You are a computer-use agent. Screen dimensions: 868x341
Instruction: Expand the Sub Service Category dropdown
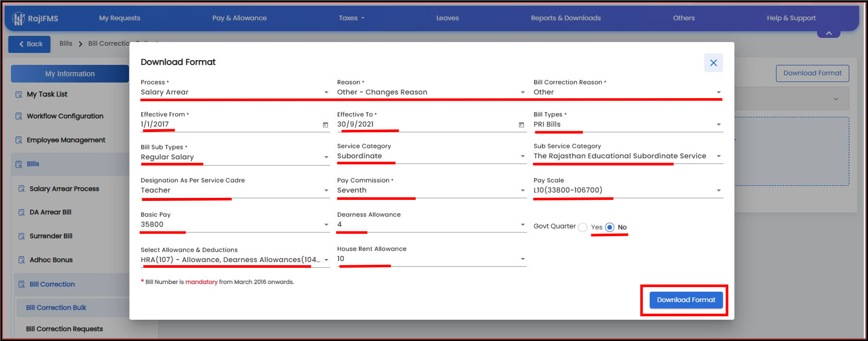628,156
